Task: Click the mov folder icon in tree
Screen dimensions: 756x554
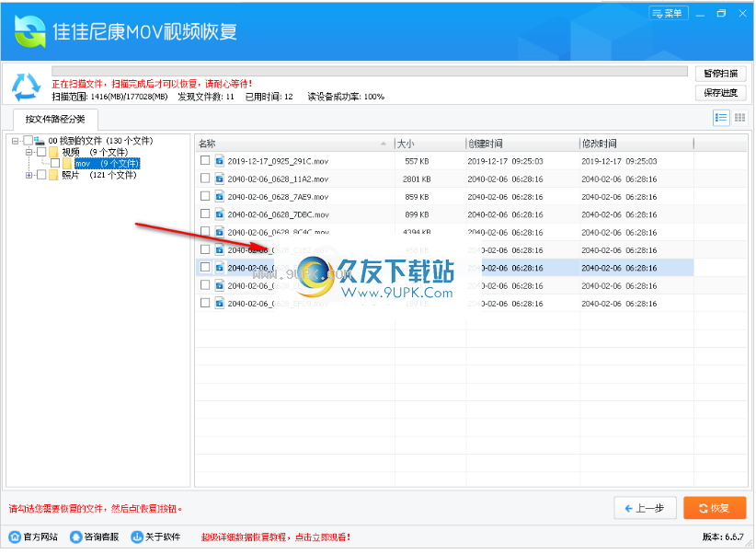Action: coord(67,164)
